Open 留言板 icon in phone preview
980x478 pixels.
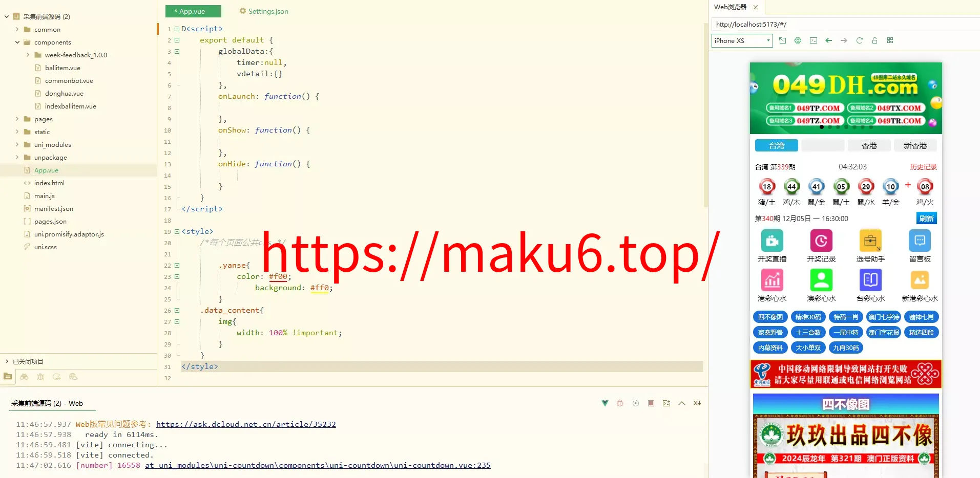920,241
